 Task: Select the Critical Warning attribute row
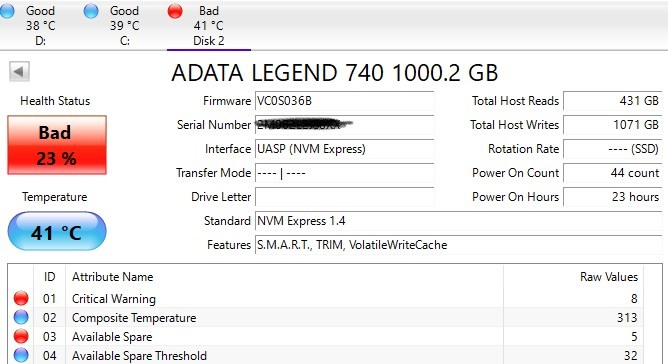(326, 298)
